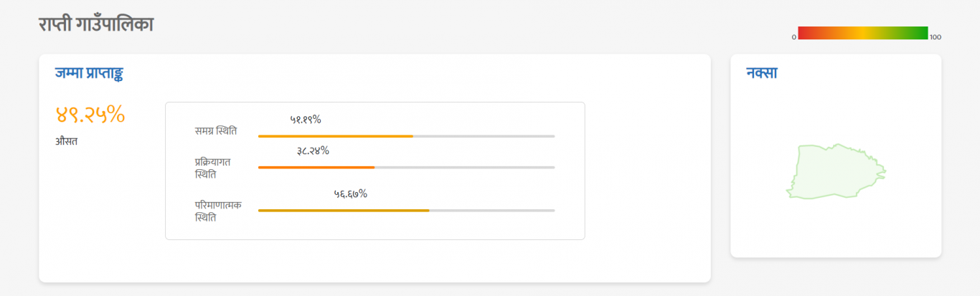980x296 pixels.
Task: Click the green municipality map shape
Action: click(836, 171)
